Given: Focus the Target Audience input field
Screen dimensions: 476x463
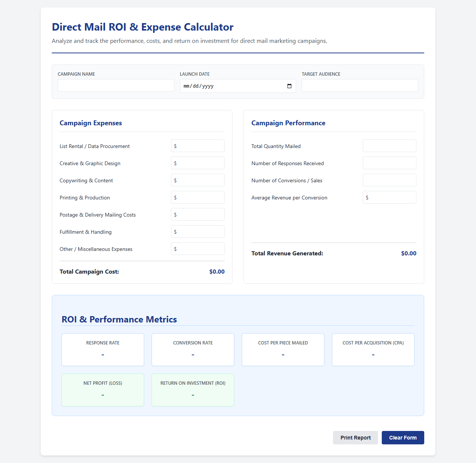Looking at the screenshot, I should 360,85.
